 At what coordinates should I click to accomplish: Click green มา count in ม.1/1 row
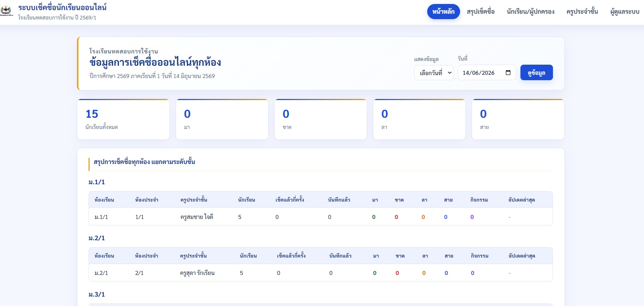tap(374, 217)
